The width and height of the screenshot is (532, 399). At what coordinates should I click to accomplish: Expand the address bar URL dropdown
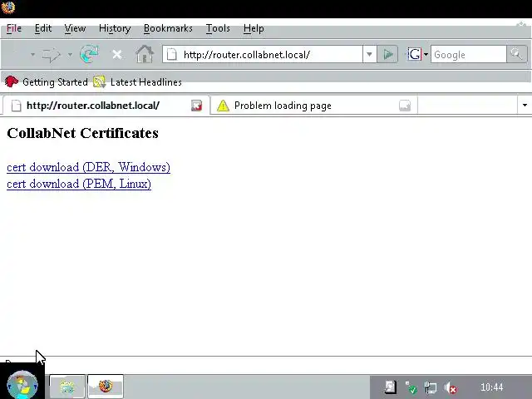pos(369,54)
